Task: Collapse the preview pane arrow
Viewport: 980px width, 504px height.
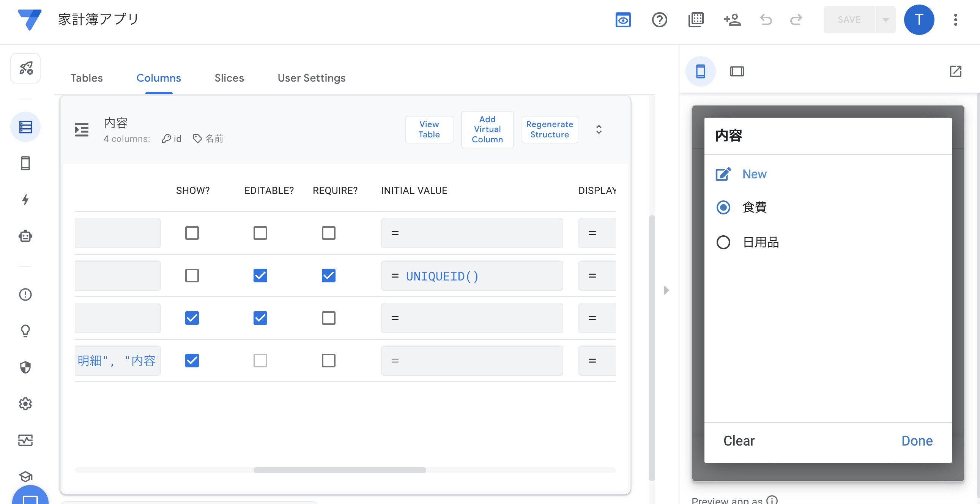Action: coord(666,290)
